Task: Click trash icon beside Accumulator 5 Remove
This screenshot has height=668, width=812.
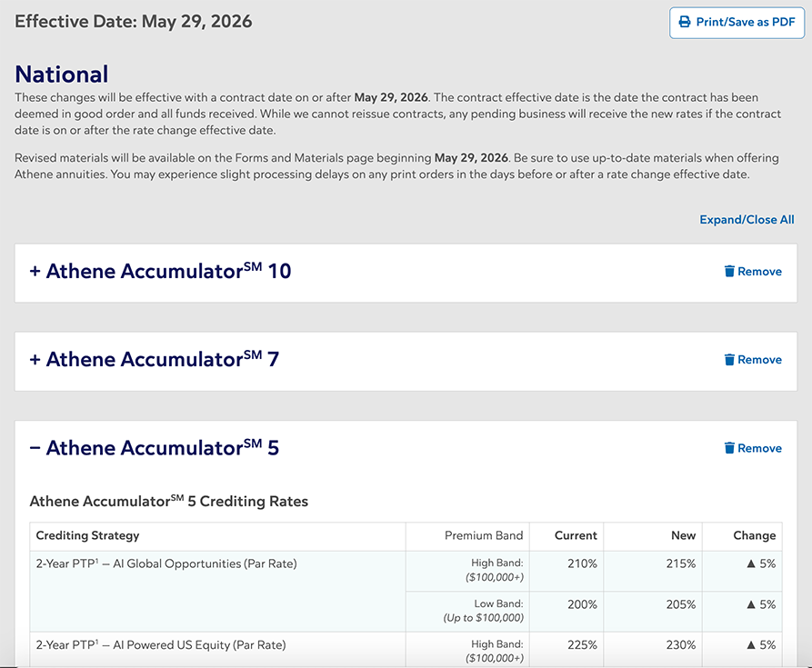Action: 729,447
